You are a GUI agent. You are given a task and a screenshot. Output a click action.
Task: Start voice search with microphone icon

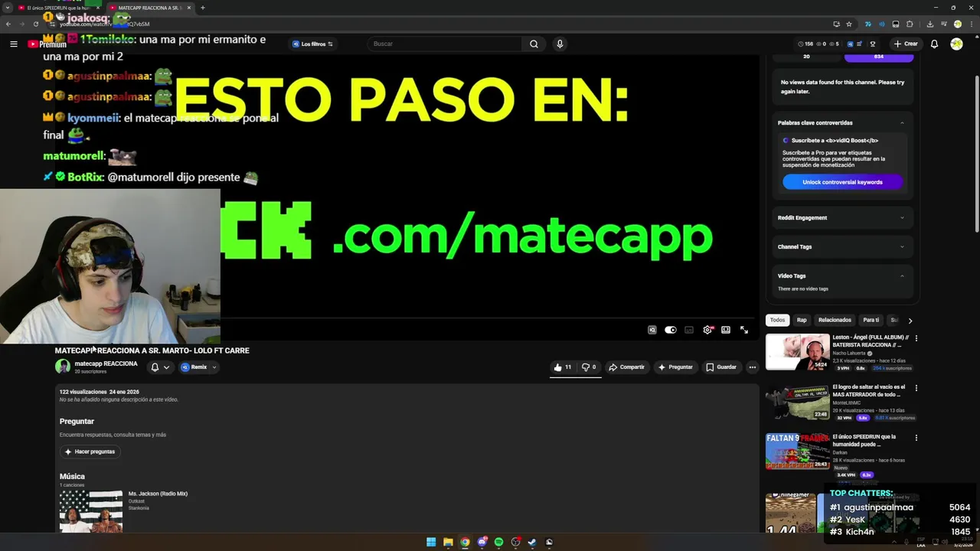point(560,44)
